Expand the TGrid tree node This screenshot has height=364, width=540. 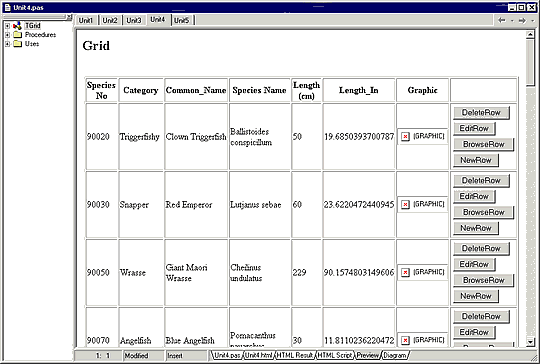pos(7,26)
